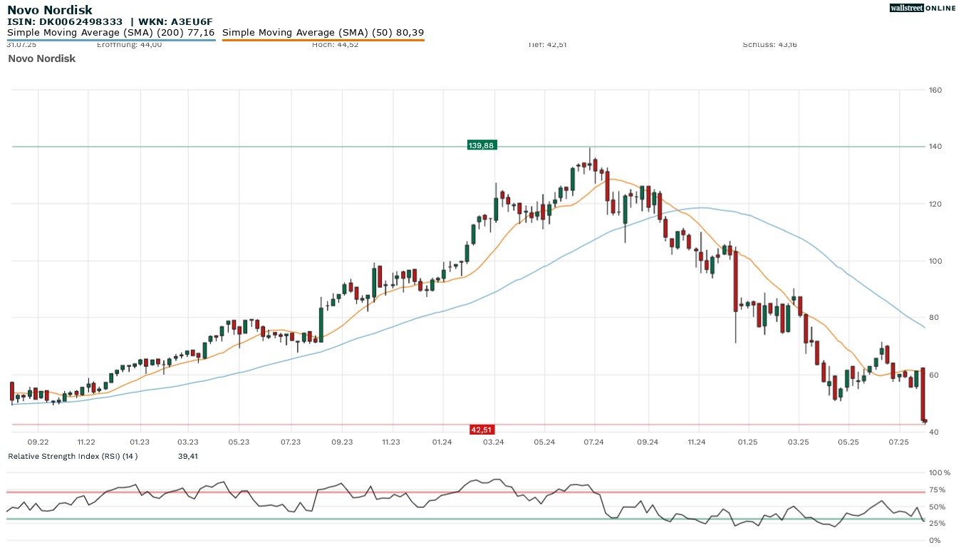Click the bold Novo Nordisk page heading
961x560 pixels.
(49, 10)
